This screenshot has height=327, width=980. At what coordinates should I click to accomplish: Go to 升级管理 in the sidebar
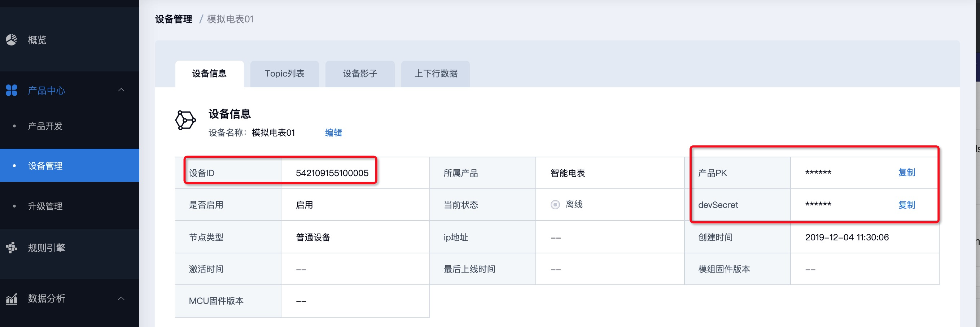[45, 206]
